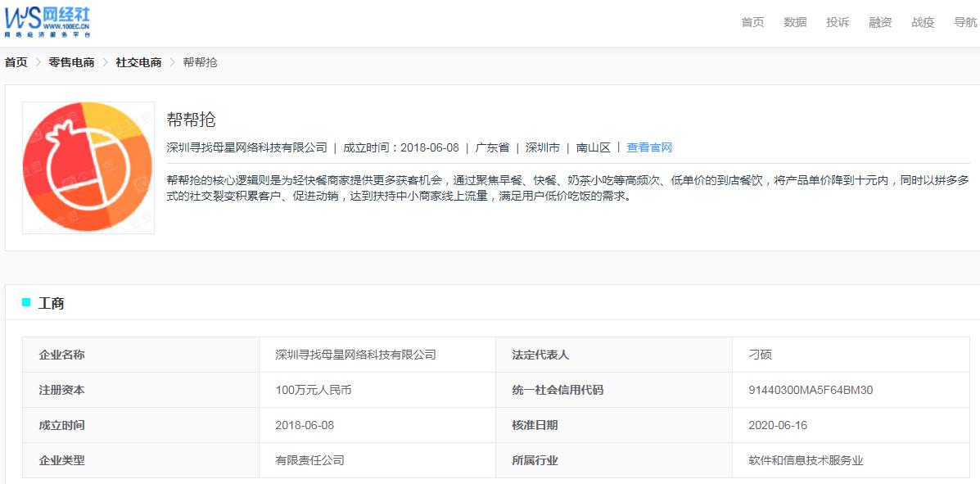Click 零售电商 in the breadcrumb trail
This screenshot has height=484, width=980.
coord(71,61)
